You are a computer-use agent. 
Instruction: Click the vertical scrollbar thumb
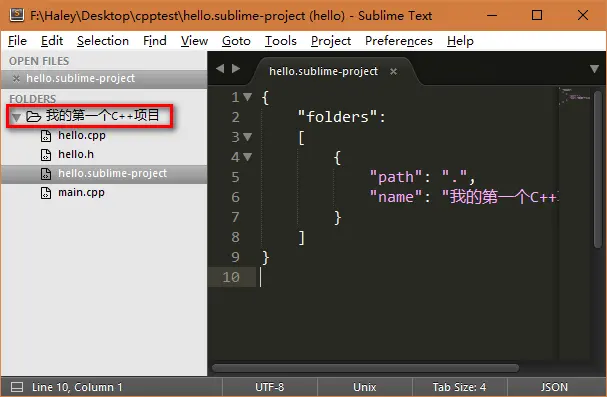[x=598, y=169]
